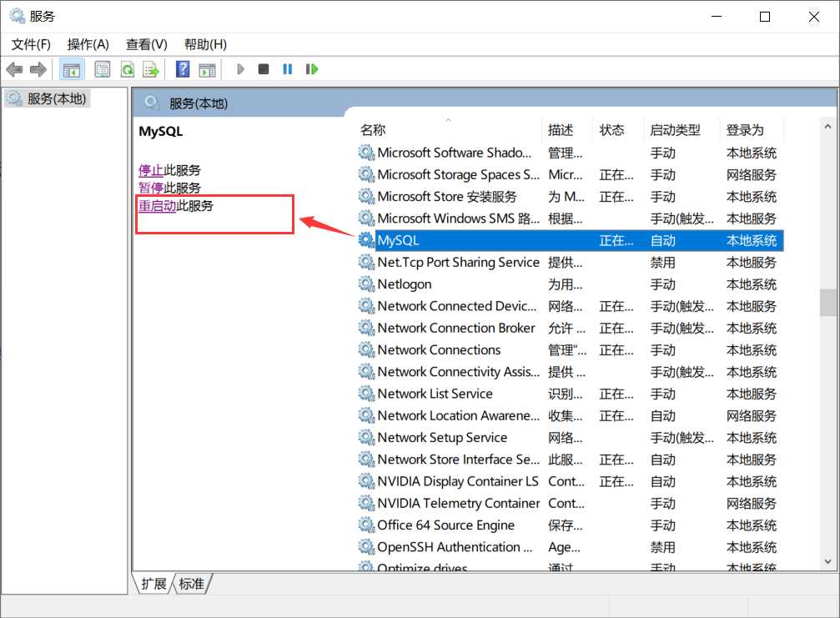840x618 pixels.
Task: Click the Pause Service toolbar button
Action: pos(288,69)
